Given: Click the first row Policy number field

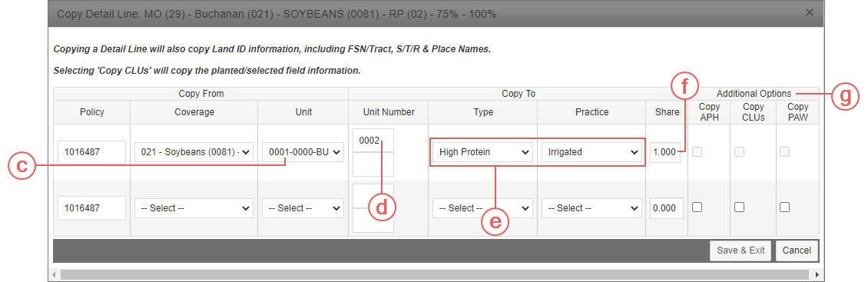Looking at the screenshot, I should tap(91, 152).
